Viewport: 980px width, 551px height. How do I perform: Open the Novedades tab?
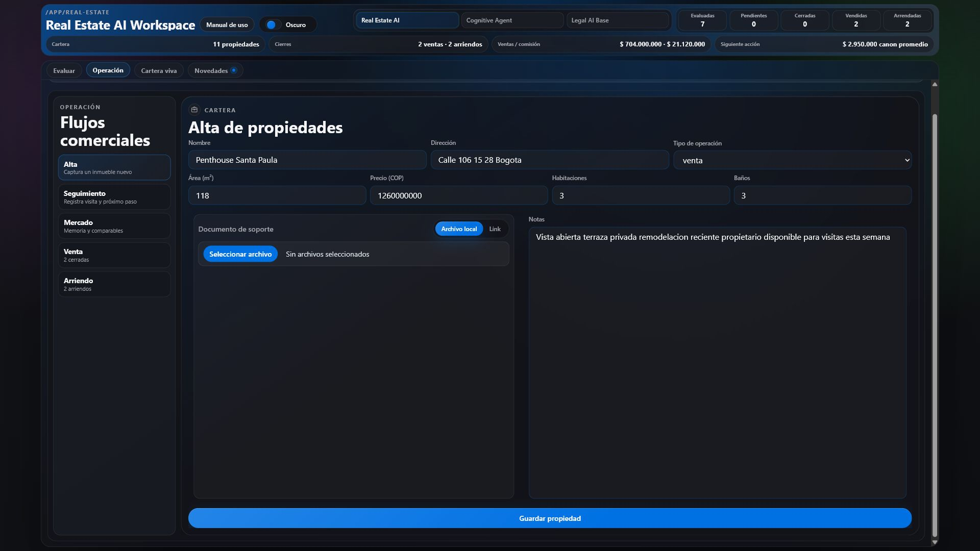point(215,70)
